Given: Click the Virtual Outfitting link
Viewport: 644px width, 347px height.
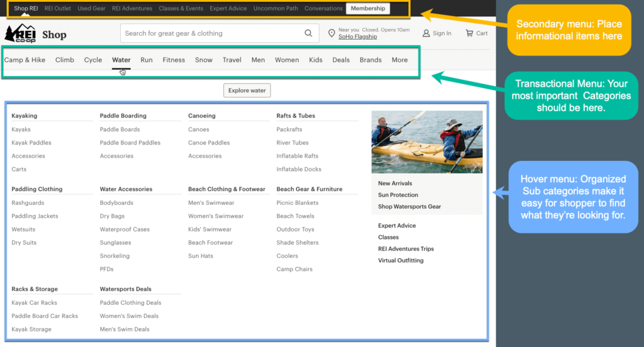Looking at the screenshot, I should (x=401, y=260).
